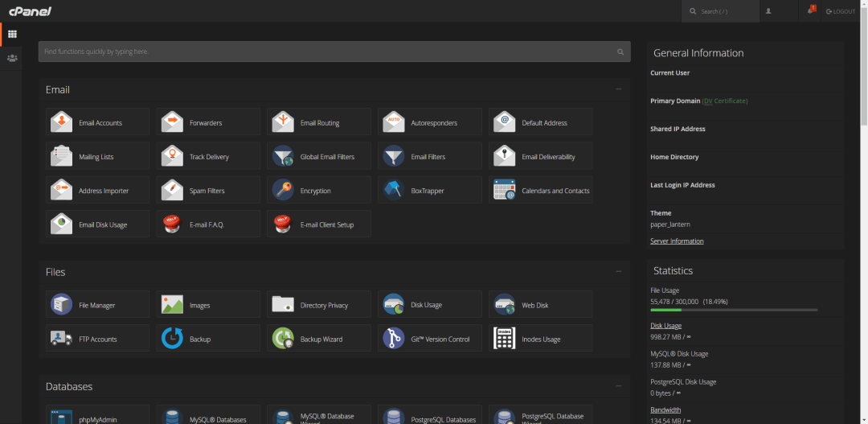Open the user account dropdown
Image resolution: width=868 pixels, height=424 pixels.
pyautogui.click(x=769, y=11)
